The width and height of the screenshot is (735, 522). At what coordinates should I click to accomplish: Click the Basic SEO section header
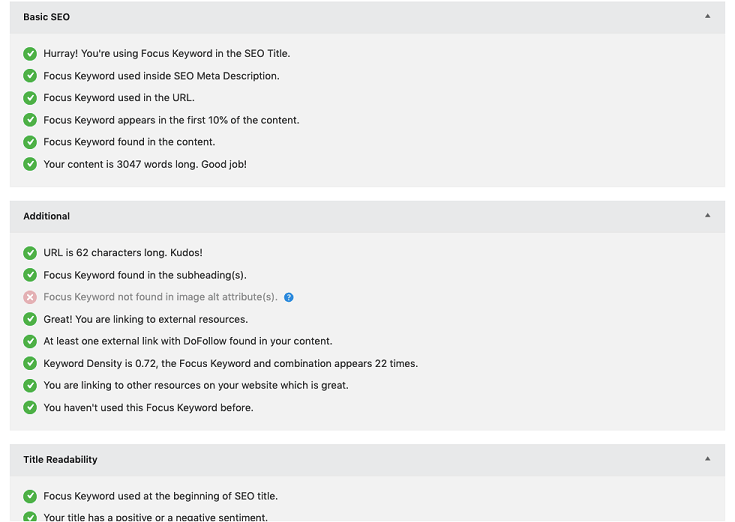tap(47, 17)
